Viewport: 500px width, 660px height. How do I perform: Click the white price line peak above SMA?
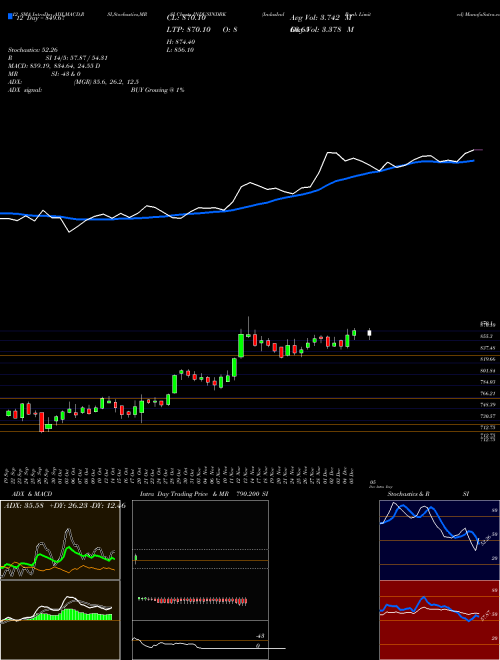click(x=332, y=152)
